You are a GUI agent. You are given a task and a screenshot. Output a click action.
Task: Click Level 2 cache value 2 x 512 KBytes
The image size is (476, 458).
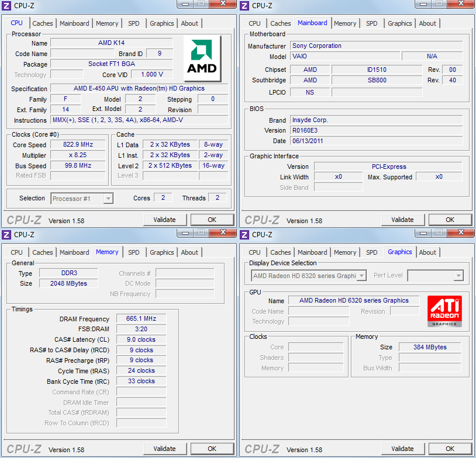coord(170,165)
